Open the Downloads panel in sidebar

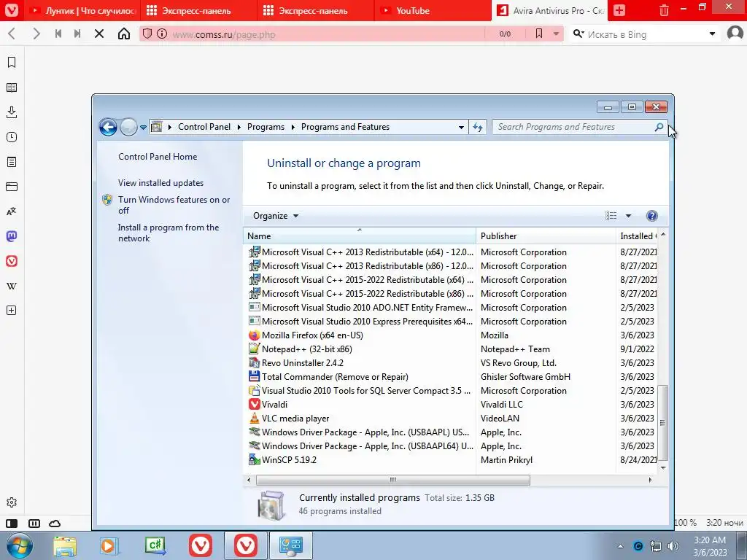pos(12,112)
